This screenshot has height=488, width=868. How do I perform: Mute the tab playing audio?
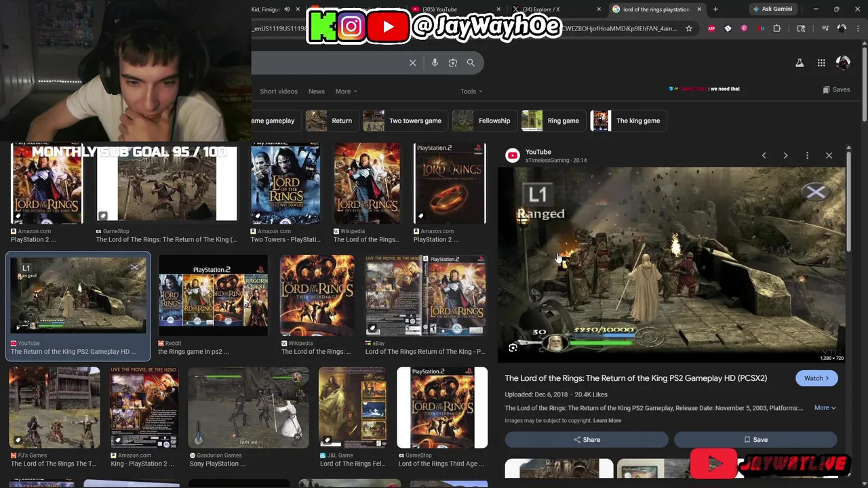tap(287, 9)
